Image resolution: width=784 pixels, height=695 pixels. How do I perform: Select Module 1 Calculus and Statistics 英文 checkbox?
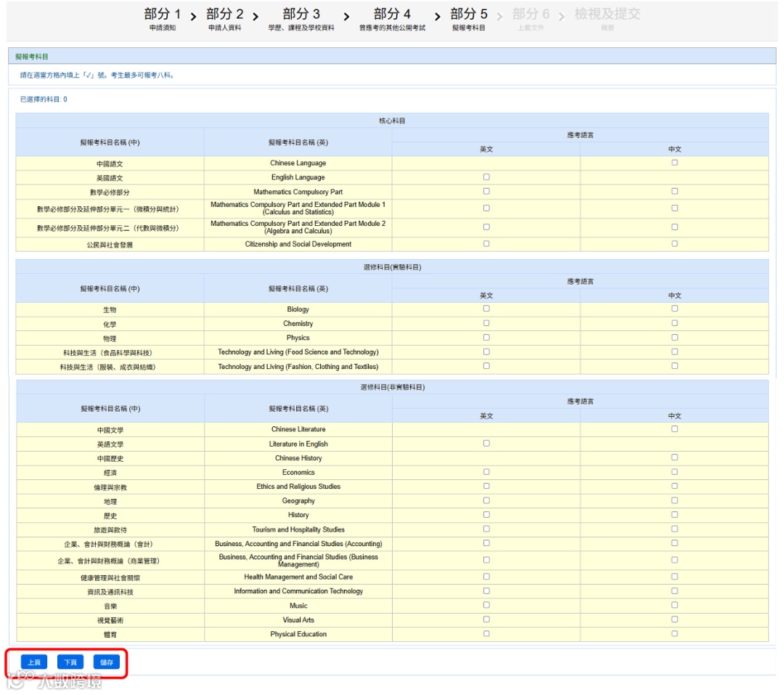486,208
